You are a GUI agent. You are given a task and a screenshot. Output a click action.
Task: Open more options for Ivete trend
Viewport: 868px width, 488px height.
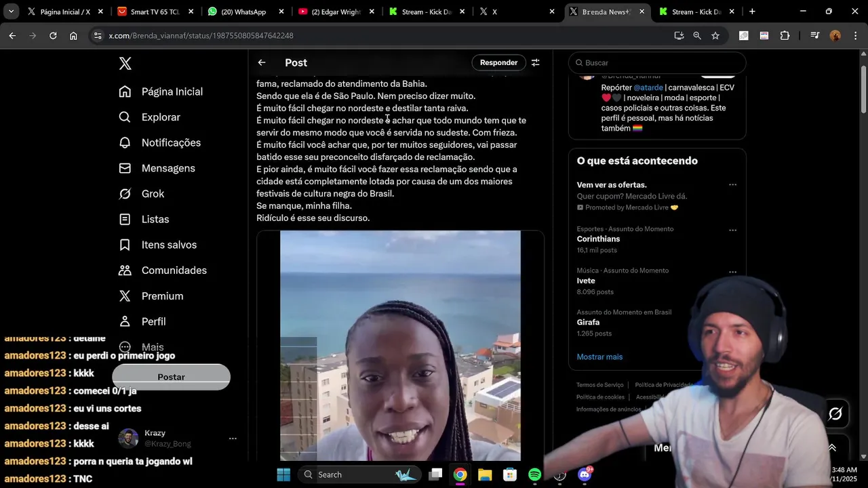pyautogui.click(x=732, y=272)
